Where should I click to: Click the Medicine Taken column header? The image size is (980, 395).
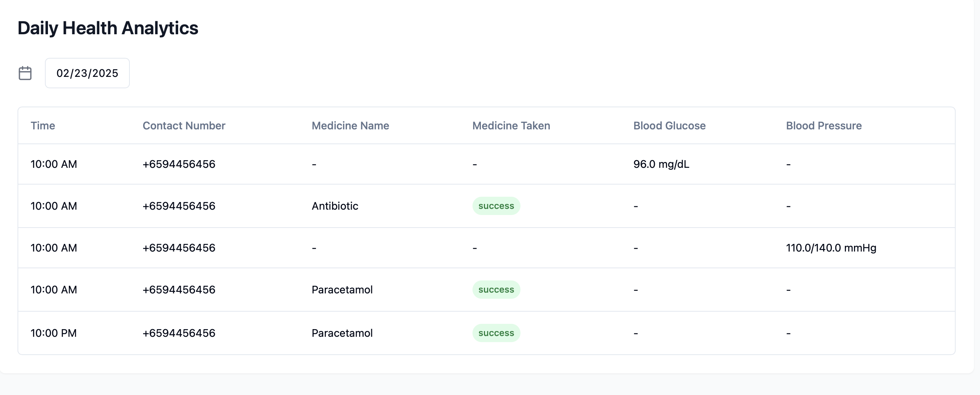pyautogui.click(x=511, y=126)
